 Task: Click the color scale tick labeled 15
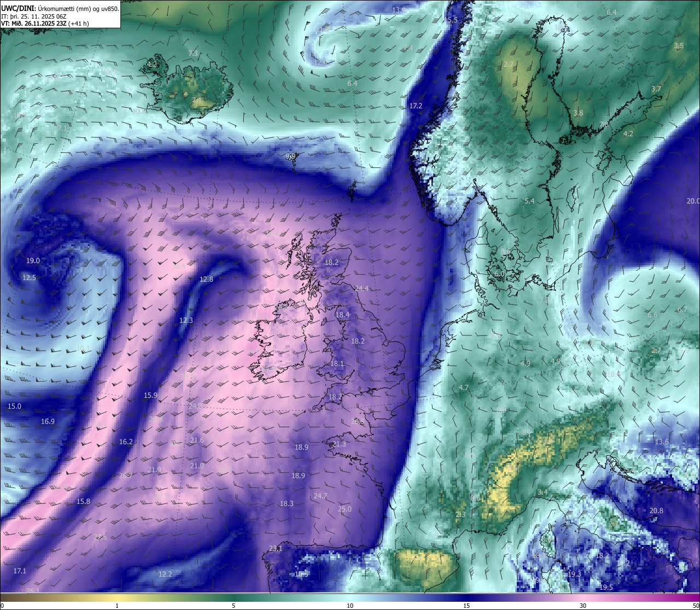click(466, 606)
